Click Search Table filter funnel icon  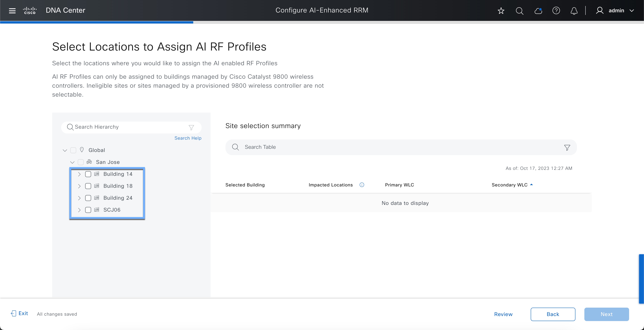tap(567, 148)
